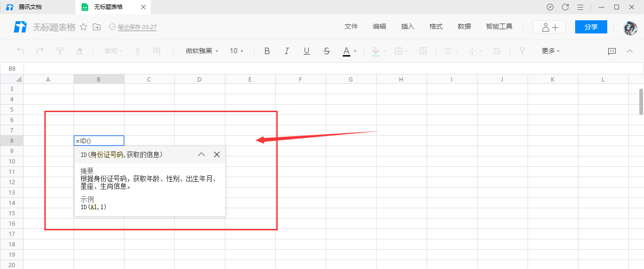Image resolution: width=644 pixels, height=269 pixels.
Task: Click the blue 分享 button
Action: pyautogui.click(x=591, y=27)
